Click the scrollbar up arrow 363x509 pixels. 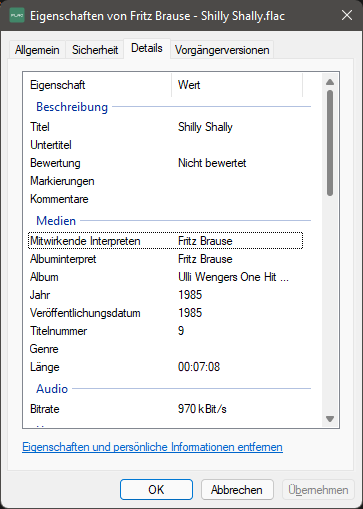click(x=330, y=82)
